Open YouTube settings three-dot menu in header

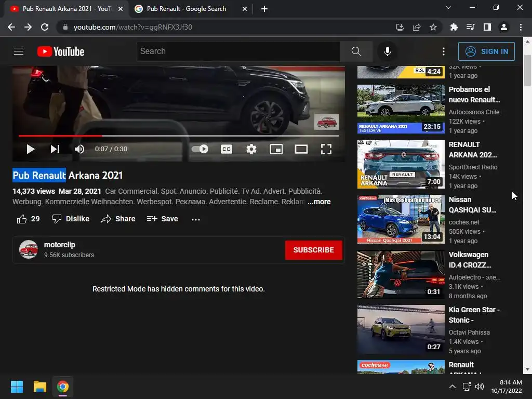click(444, 51)
